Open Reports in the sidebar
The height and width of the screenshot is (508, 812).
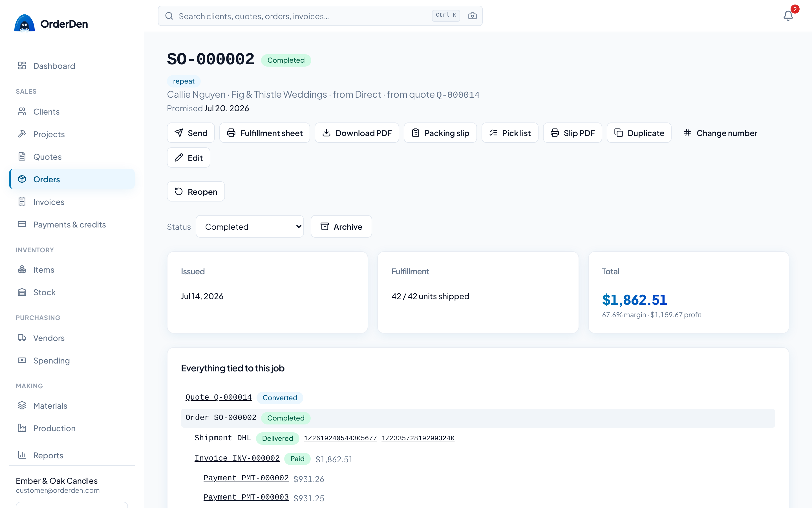[72, 455]
